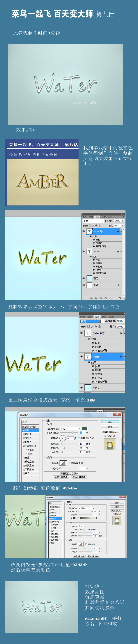Open fill arrow next to 0% value
This screenshot has height=644, width=138.
pyautogui.click(x=123, y=226)
